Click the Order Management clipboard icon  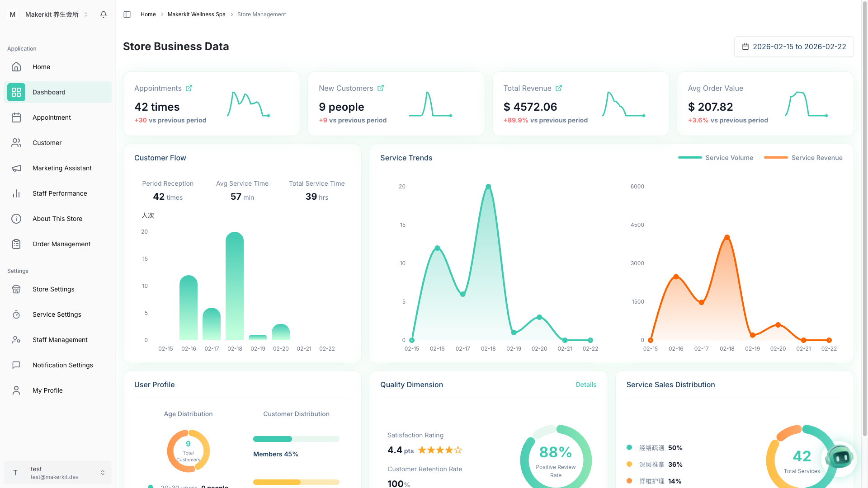pos(16,244)
